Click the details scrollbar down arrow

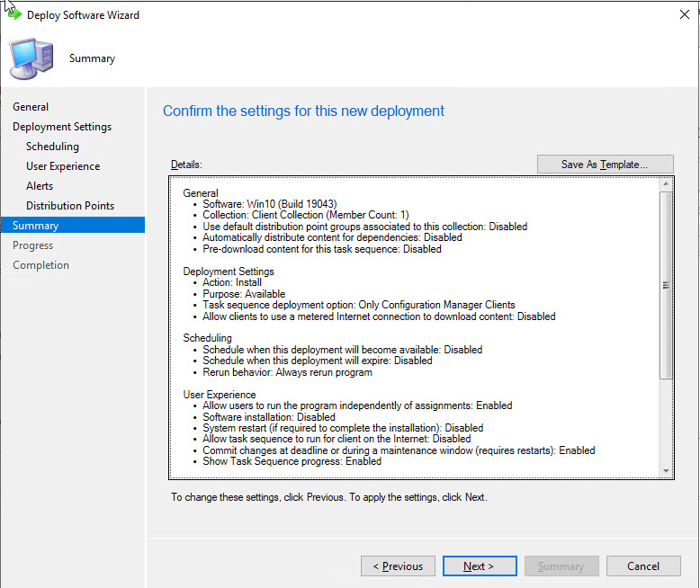(x=666, y=471)
